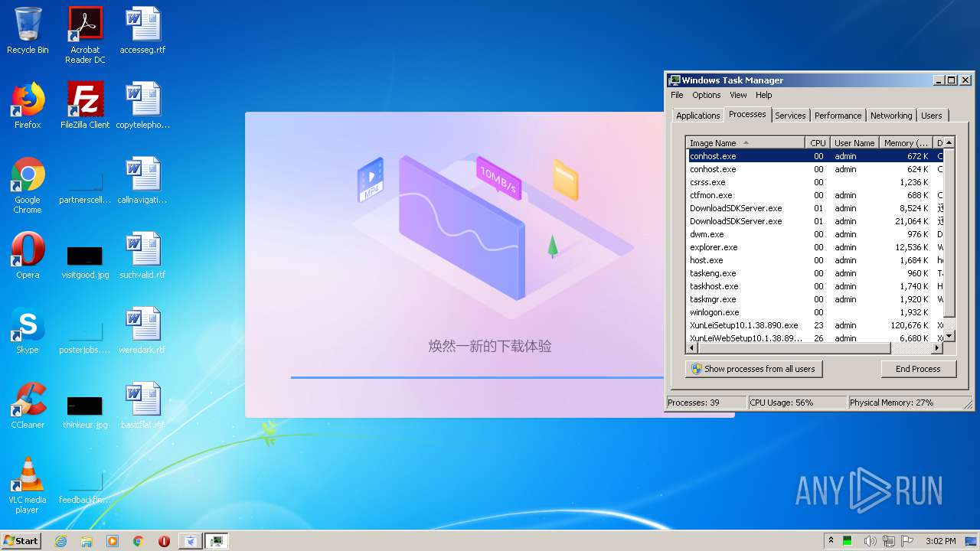
Task: Select winlogon.exe process row
Action: [x=815, y=312]
